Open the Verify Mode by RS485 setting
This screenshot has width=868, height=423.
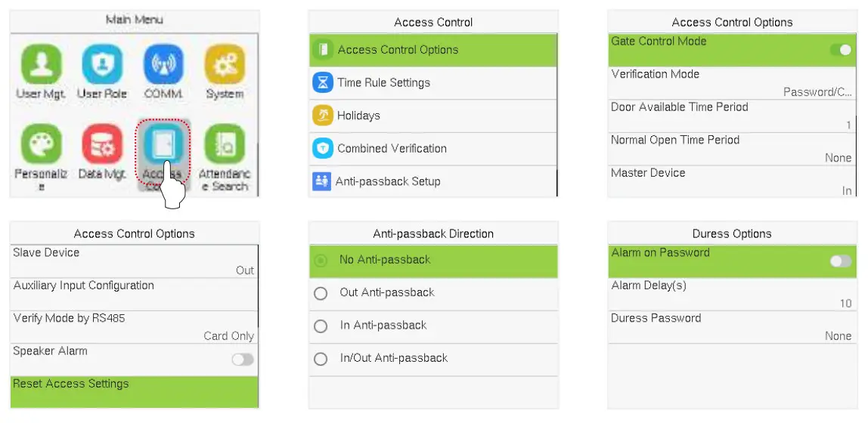pyautogui.click(x=134, y=326)
